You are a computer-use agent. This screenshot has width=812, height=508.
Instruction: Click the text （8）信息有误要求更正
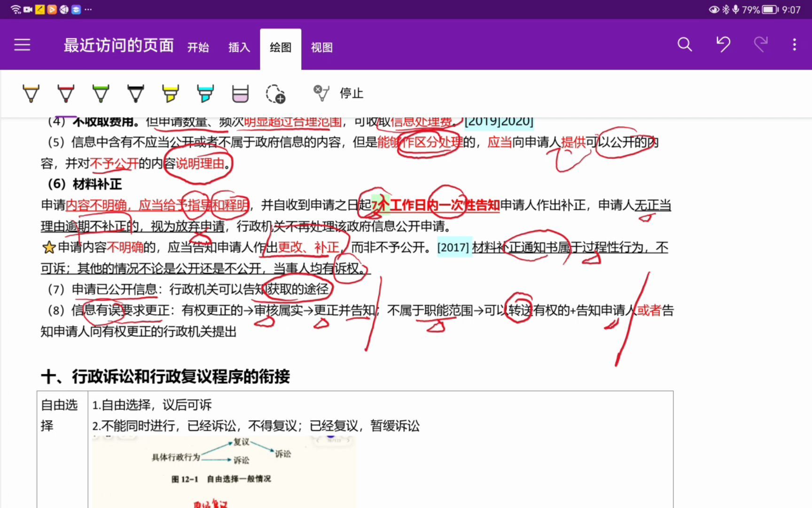point(108,310)
